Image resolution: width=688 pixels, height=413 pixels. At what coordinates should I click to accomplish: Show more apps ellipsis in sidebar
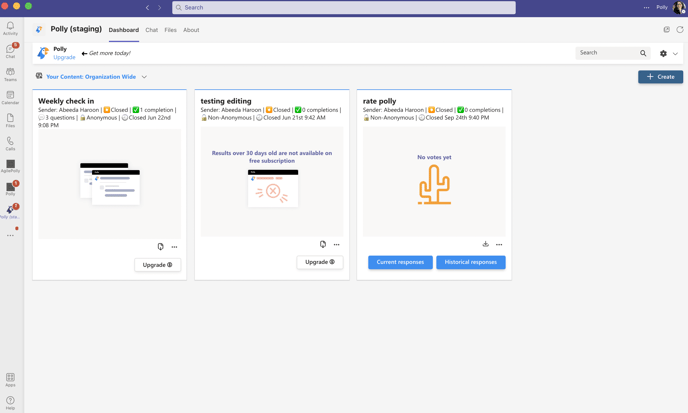coord(10,236)
